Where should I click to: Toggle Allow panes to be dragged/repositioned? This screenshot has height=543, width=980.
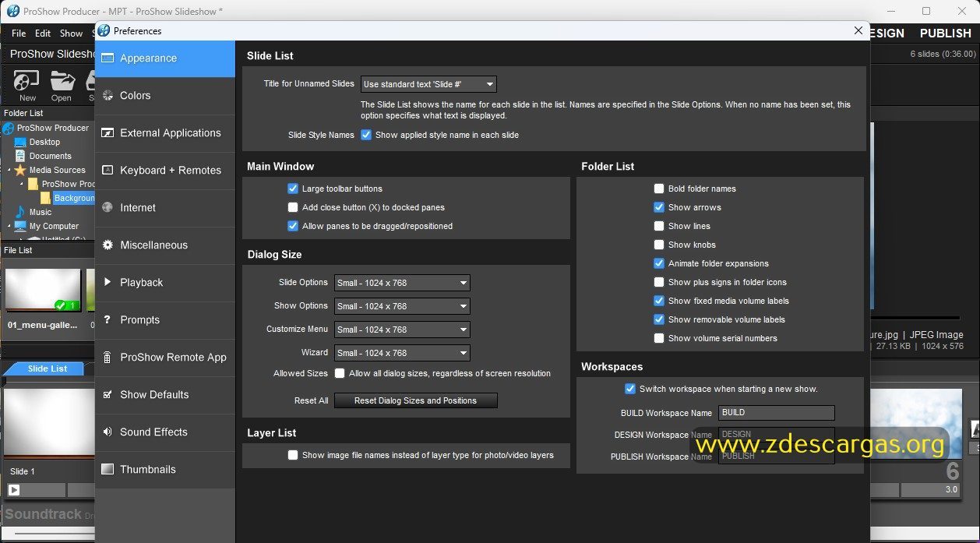[293, 226]
